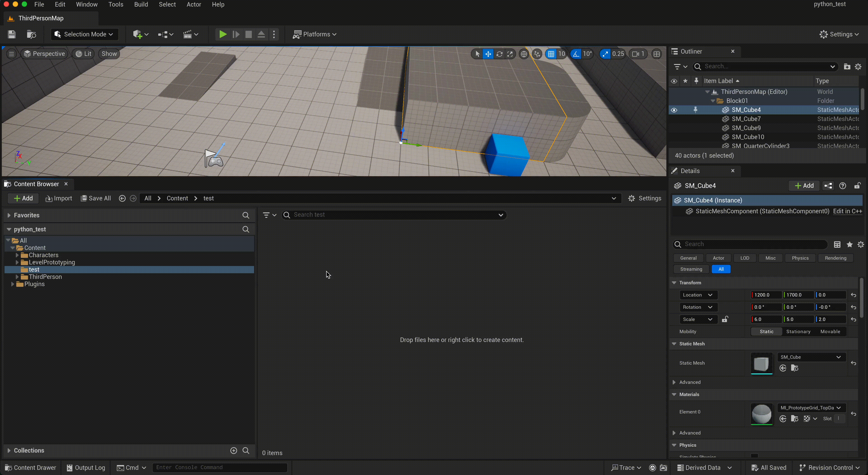868x475 pixels.
Task: Toggle grid snapping in viewport
Action: [x=551, y=54]
